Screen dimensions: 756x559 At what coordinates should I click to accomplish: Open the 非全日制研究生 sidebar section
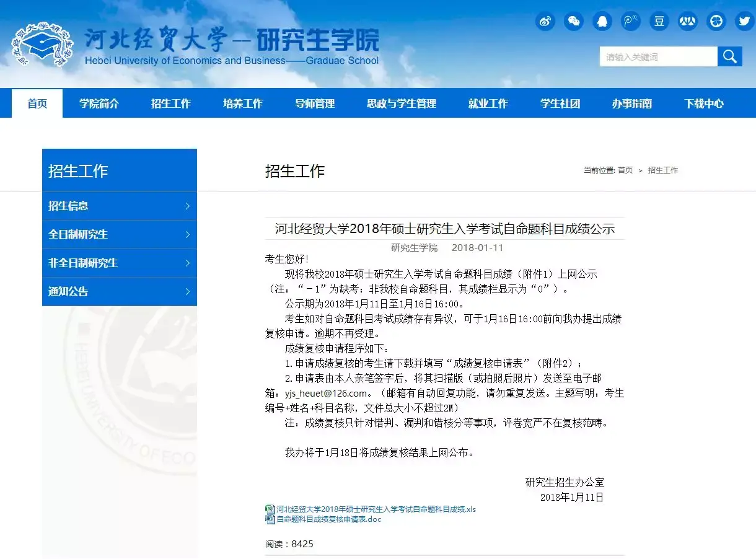[x=119, y=263]
